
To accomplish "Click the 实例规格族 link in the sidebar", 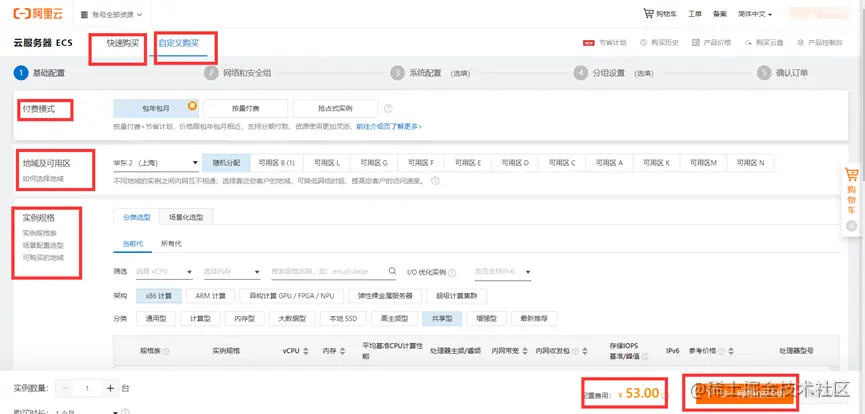I will coord(40,233).
